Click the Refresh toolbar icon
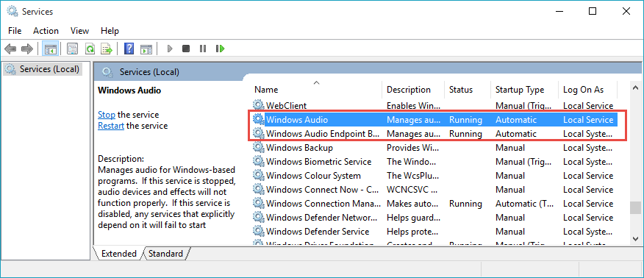The image size is (644, 278). tap(90, 49)
